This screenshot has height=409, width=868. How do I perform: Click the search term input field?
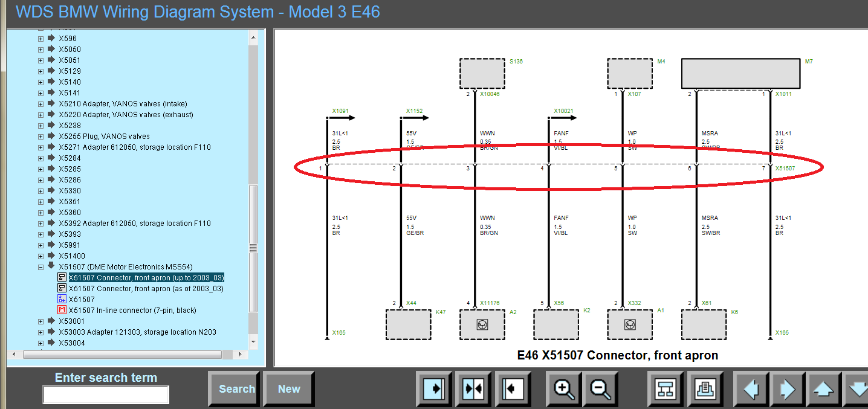(106, 395)
